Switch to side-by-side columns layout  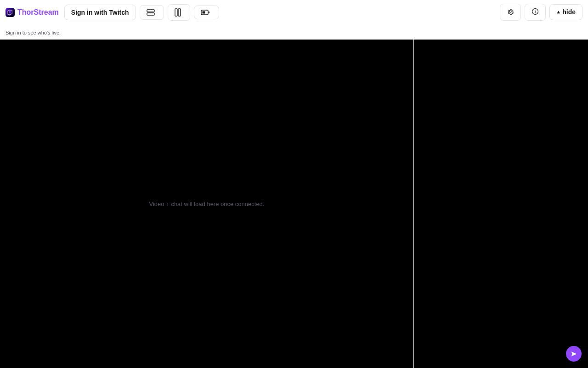point(179,12)
